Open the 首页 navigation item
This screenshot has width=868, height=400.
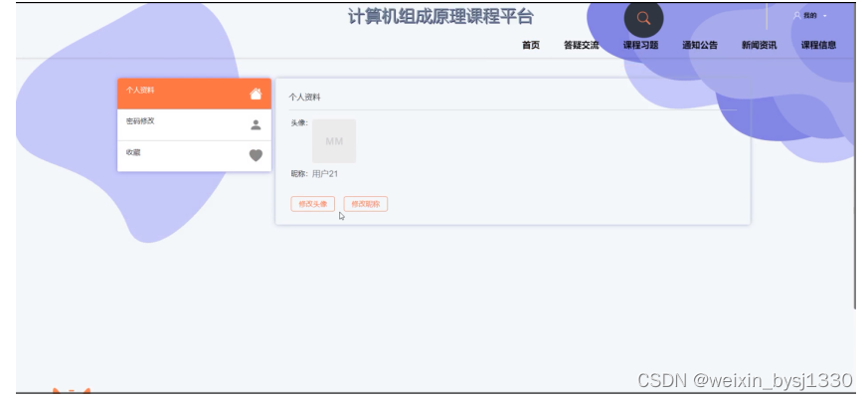[x=531, y=46]
